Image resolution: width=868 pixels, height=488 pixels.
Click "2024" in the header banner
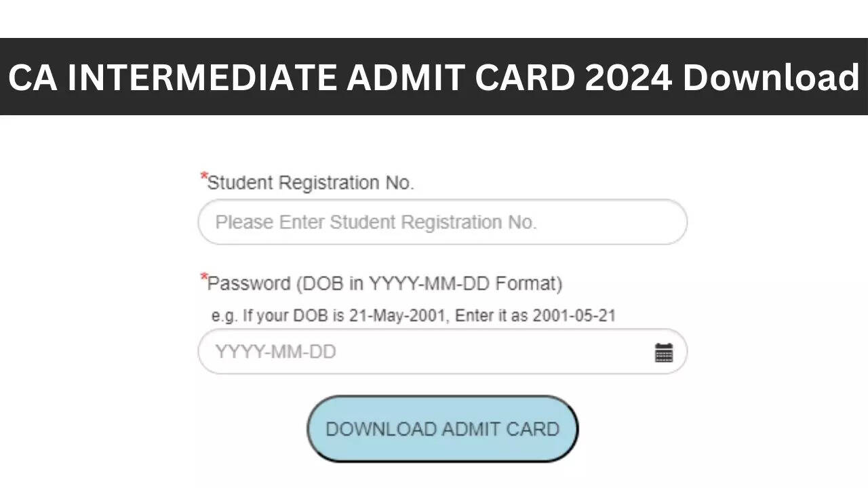click(x=629, y=77)
